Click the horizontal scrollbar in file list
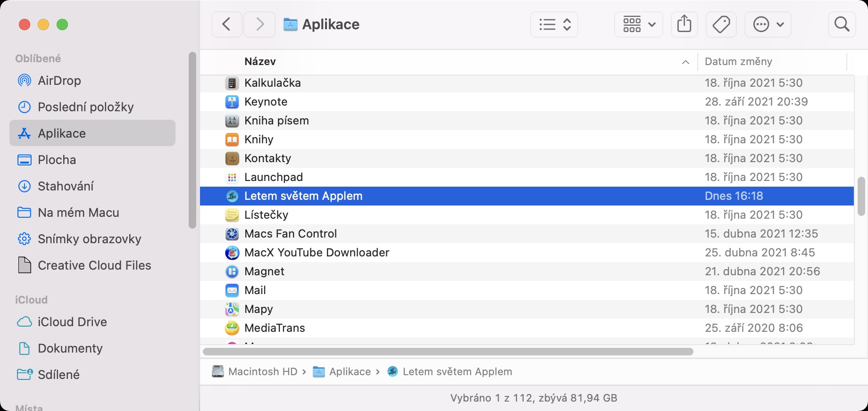The height and width of the screenshot is (411, 868). pos(448,352)
